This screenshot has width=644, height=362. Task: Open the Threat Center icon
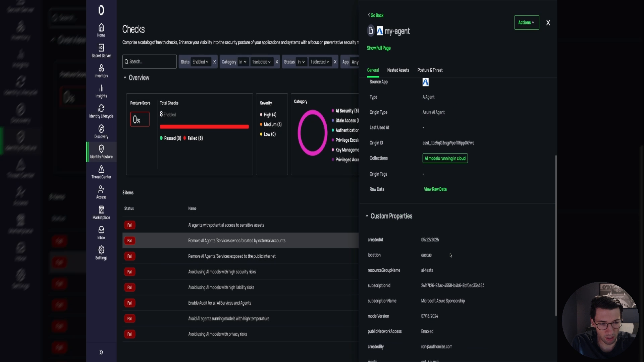click(101, 172)
